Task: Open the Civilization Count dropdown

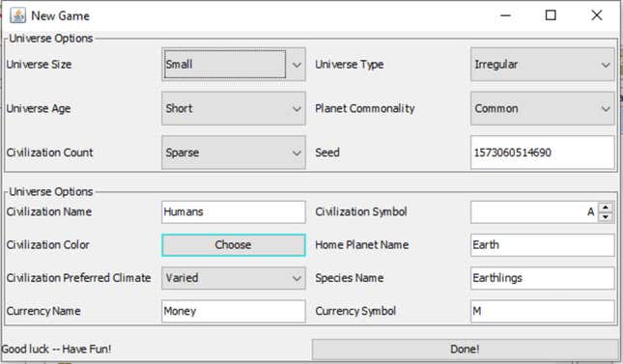Action: tap(234, 153)
